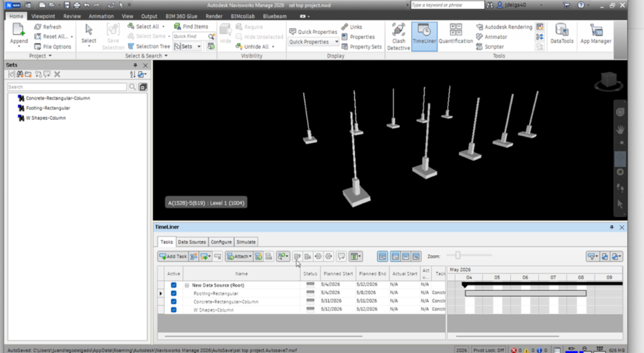This screenshot has width=644, height=353.
Task: Toggle the Links display
Action: point(352,27)
